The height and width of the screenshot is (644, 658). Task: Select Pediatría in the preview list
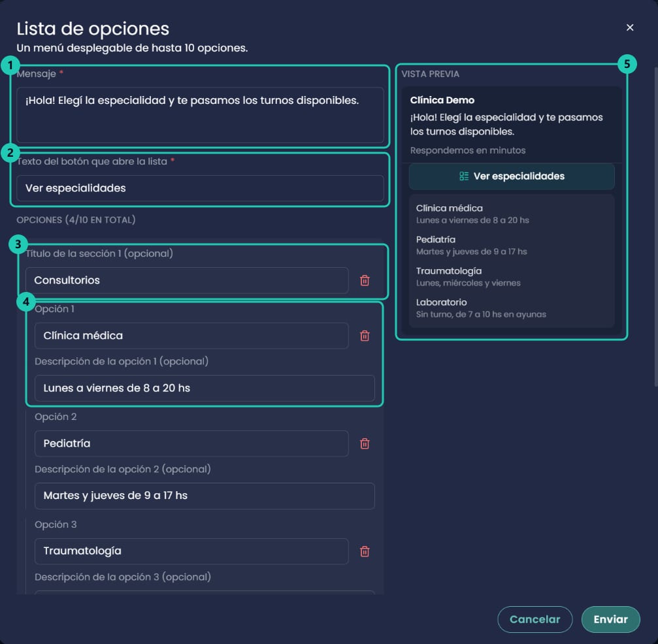coord(512,246)
